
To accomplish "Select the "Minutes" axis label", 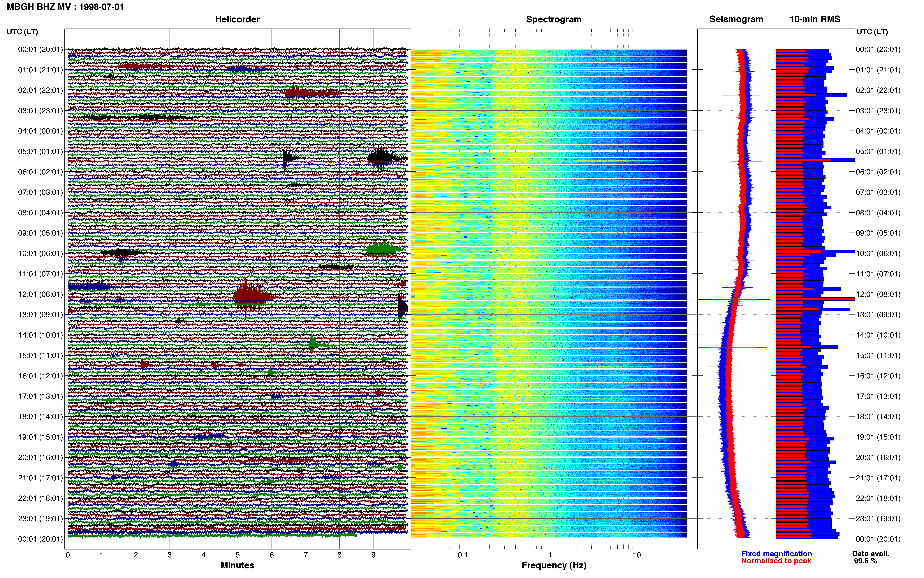I will pyautogui.click(x=237, y=565).
